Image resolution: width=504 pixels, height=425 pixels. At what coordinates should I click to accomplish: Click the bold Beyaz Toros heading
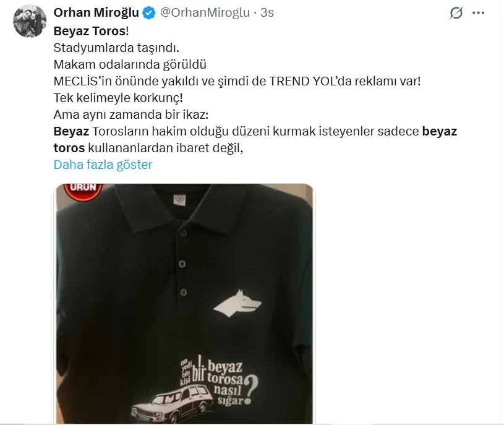91,31
